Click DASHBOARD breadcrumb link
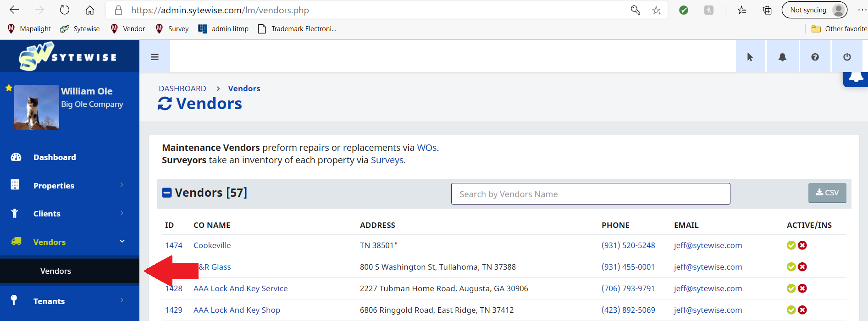Image resolution: width=868 pixels, height=321 pixels. pos(182,89)
